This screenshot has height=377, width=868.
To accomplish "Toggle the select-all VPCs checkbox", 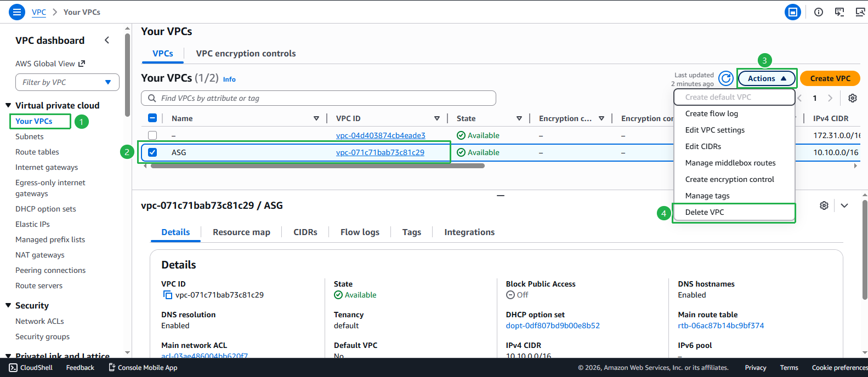I will [x=152, y=118].
